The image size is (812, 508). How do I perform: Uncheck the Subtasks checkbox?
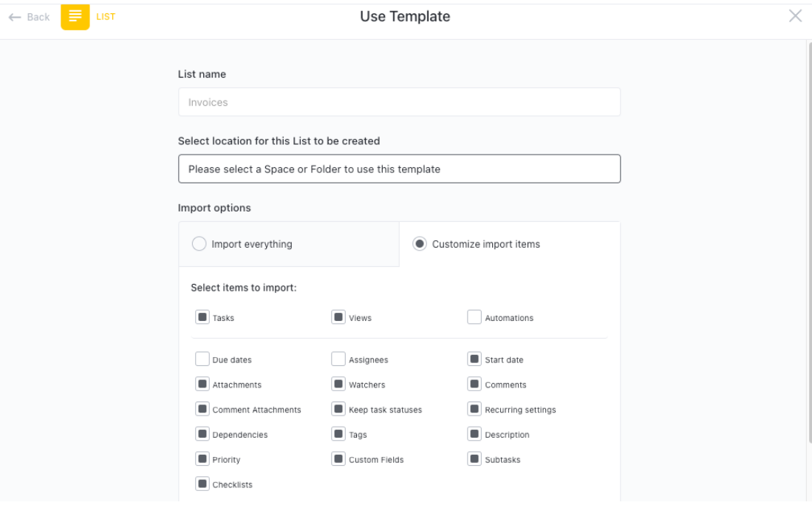[474, 458]
